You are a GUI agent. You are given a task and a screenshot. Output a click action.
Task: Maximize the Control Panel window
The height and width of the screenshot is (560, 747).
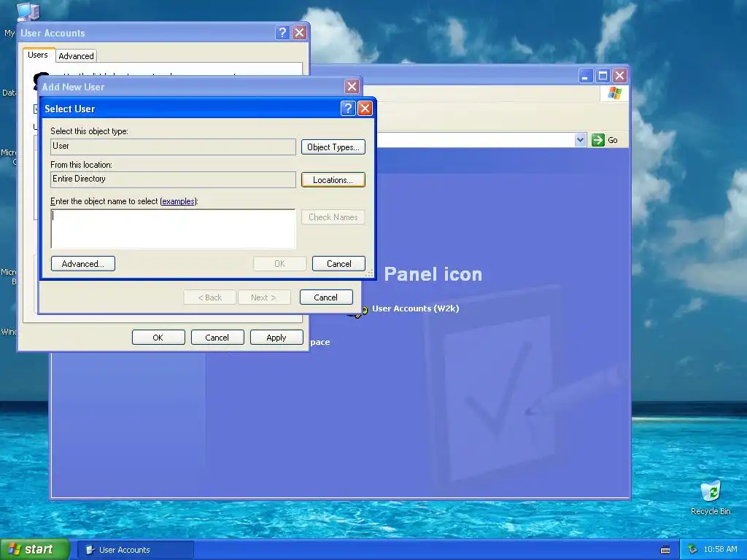603,75
